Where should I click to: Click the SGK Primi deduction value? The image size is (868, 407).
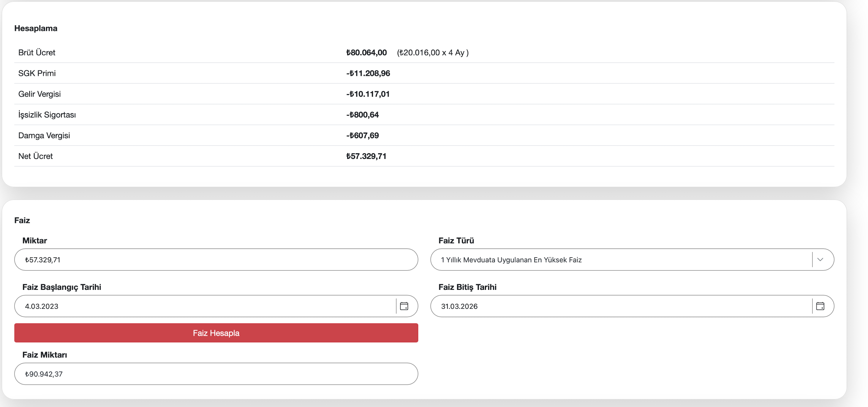(x=368, y=74)
